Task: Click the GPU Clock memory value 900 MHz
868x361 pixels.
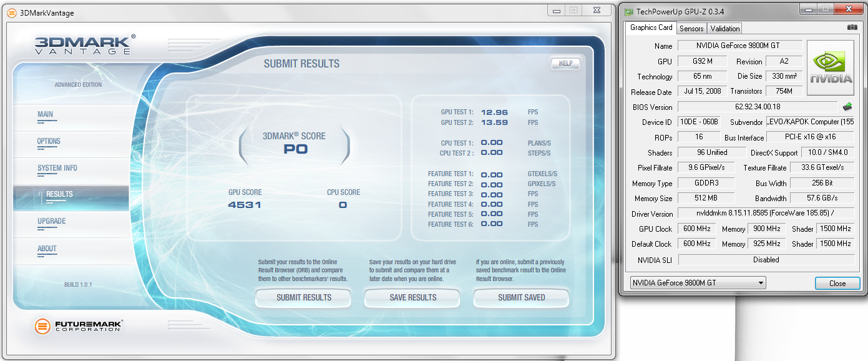Action: pos(766,229)
